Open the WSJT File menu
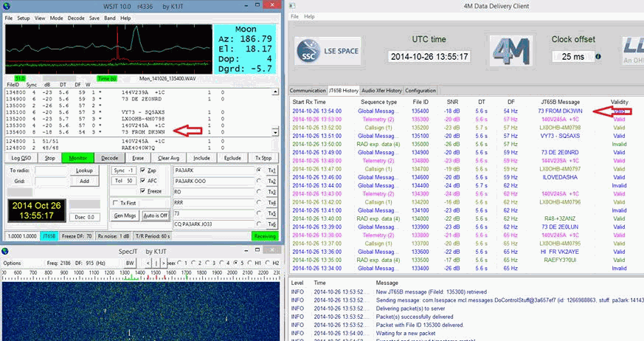The height and width of the screenshot is (341, 644). tap(9, 18)
